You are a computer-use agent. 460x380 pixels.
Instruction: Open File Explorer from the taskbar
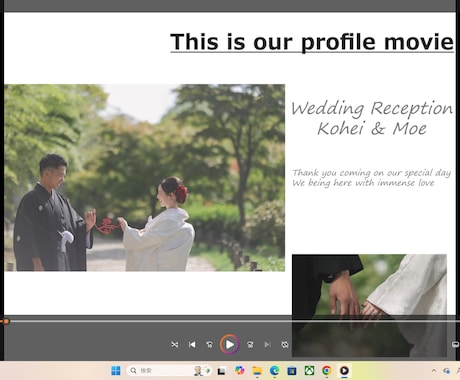(257, 370)
